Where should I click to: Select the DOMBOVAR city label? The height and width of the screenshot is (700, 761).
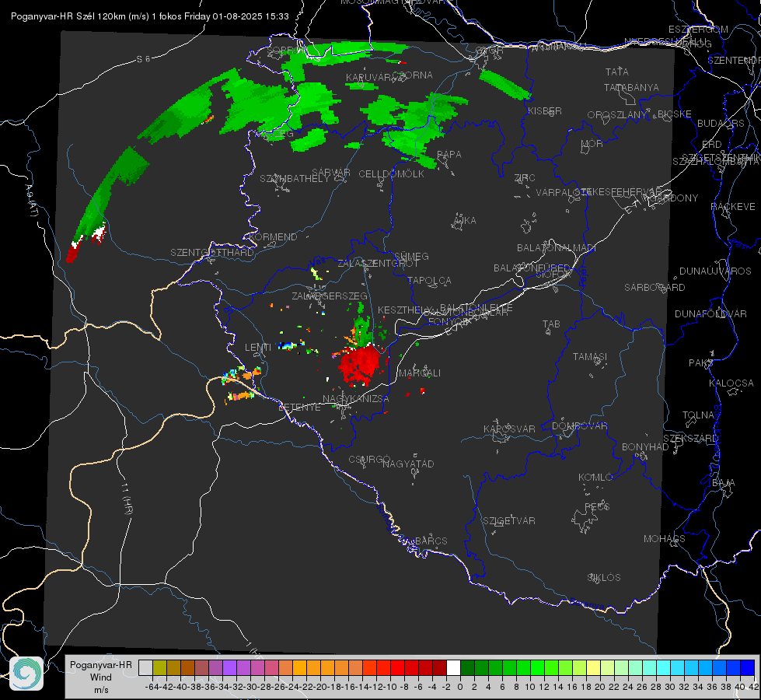pos(579,425)
